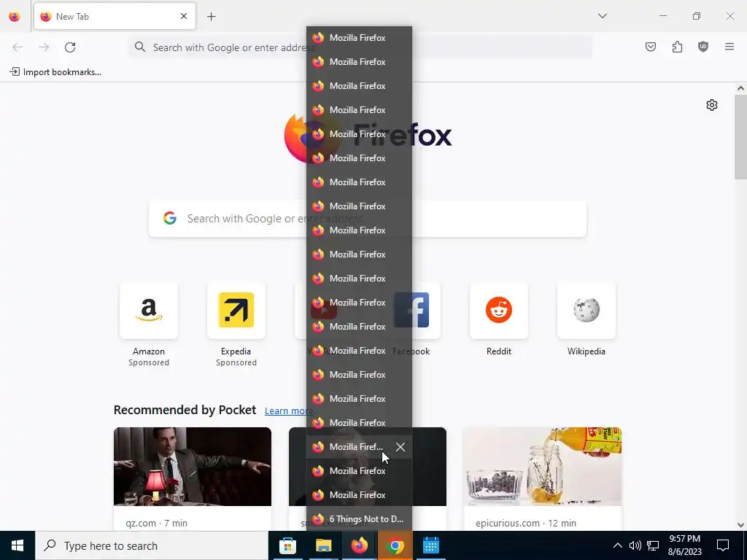Click the taskbar search box

point(152,545)
